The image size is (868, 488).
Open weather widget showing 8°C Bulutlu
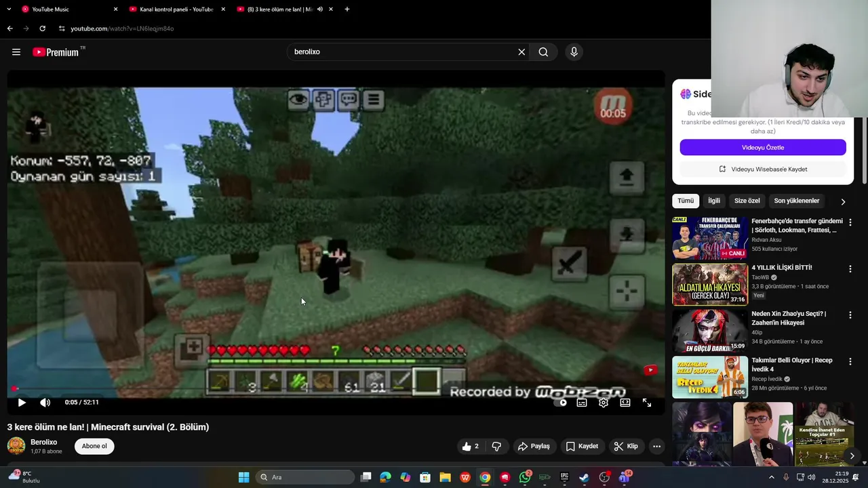pyautogui.click(x=24, y=477)
